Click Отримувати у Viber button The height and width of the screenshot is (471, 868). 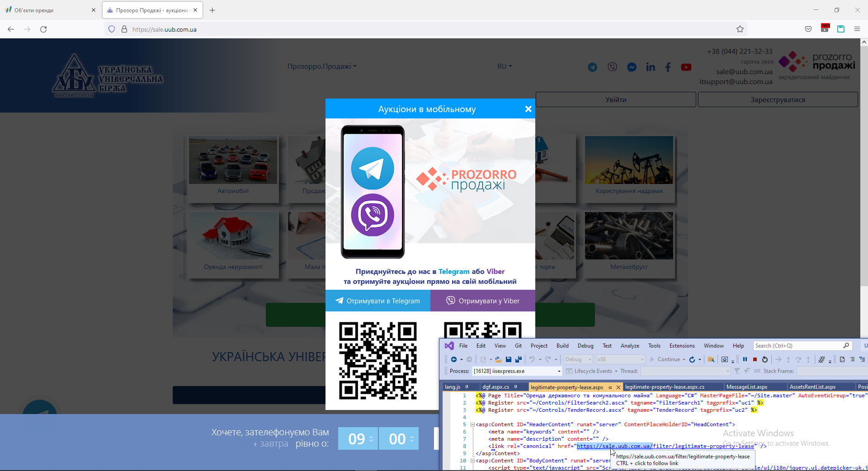(x=483, y=301)
